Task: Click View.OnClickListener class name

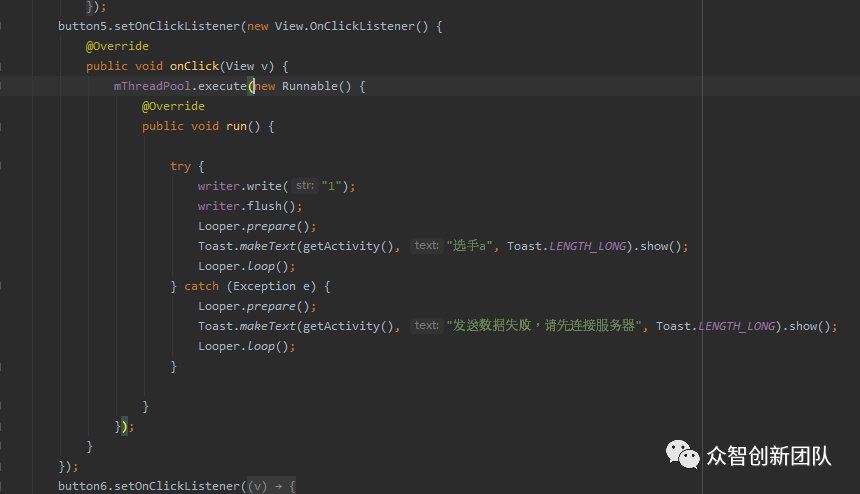Action: pyautogui.click(x=345, y=26)
